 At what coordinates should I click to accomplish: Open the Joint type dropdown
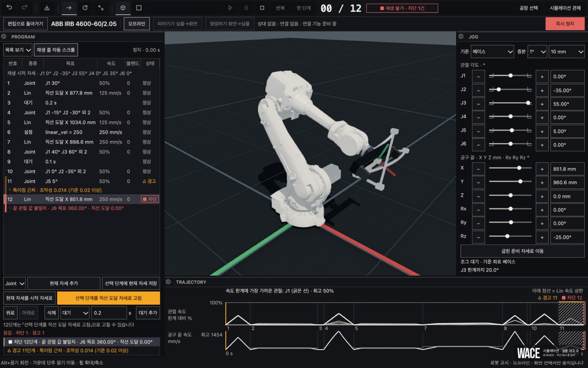click(15, 283)
